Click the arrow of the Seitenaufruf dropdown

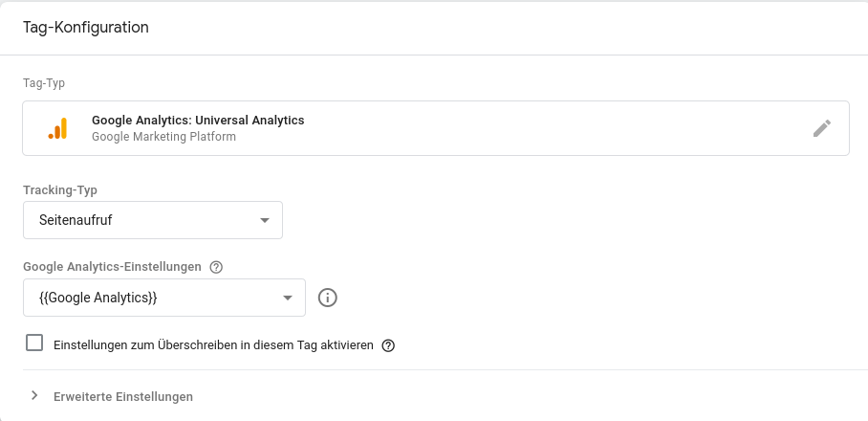[265, 220]
